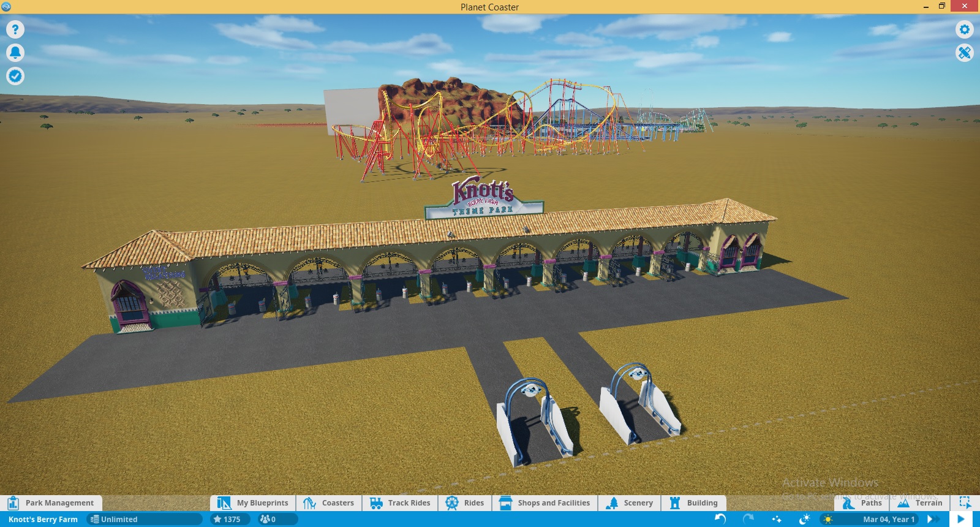Open the Paths tool tab
Screen dimensions: 980x527
tap(862, 503)
